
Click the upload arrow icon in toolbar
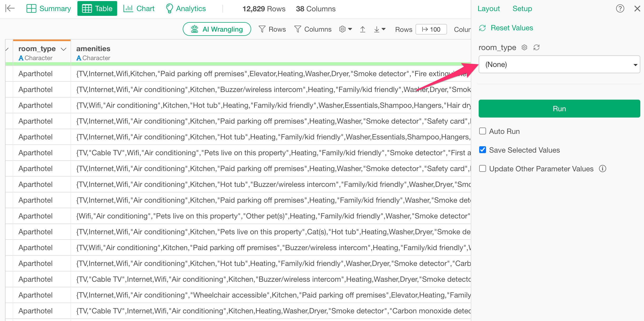363,29
